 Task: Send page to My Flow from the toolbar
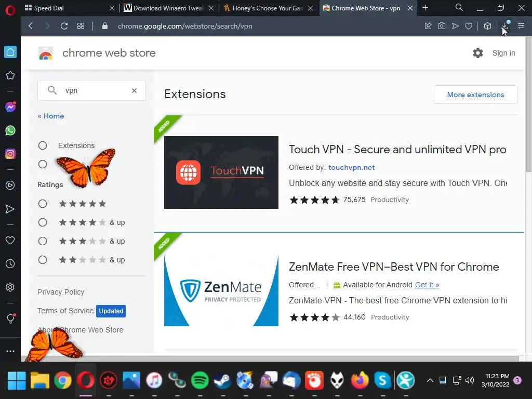pyautogui.click(x=455, y=26)
